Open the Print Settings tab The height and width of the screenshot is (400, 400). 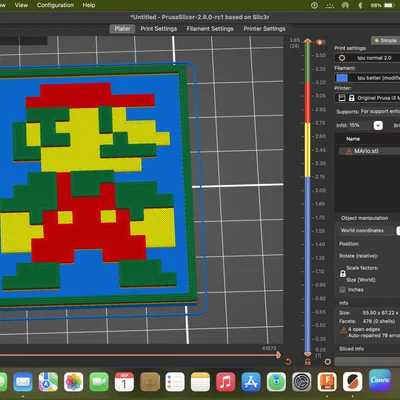click(159, 29)
